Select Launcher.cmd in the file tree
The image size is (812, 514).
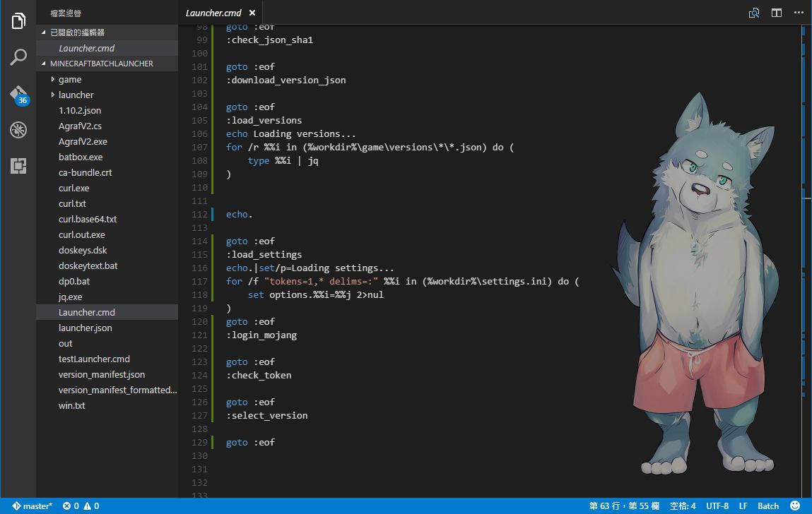[x=107, y=312]
